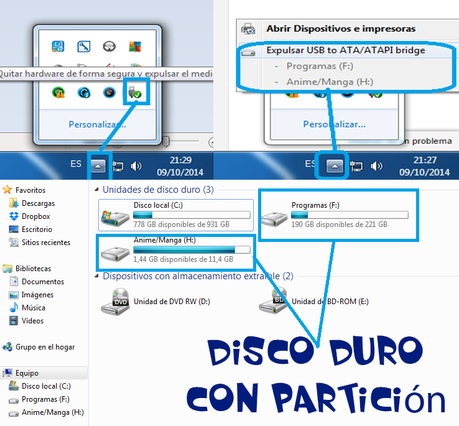Select Programas (F:) under Equipo
The width and height of the screenshot is (459, 426).
(39, 399)
